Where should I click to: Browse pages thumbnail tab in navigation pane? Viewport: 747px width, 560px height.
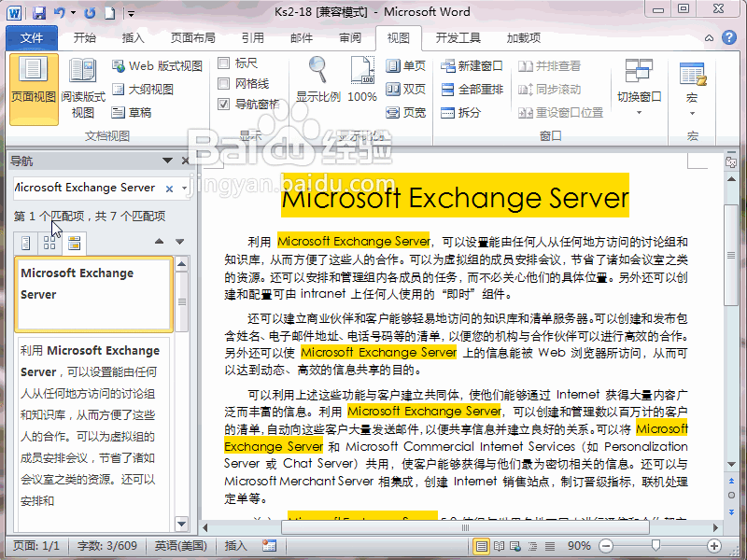pyautogui.click(x=49, y=243)
